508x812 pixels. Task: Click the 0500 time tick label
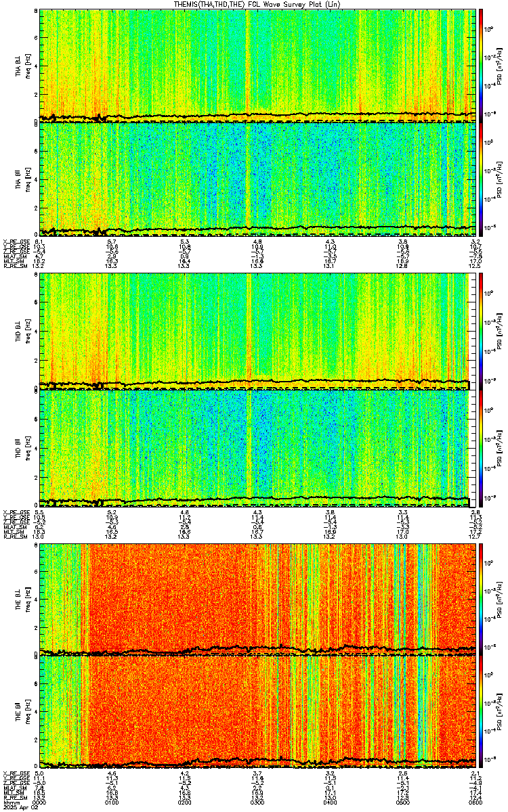tap(403, 803)
